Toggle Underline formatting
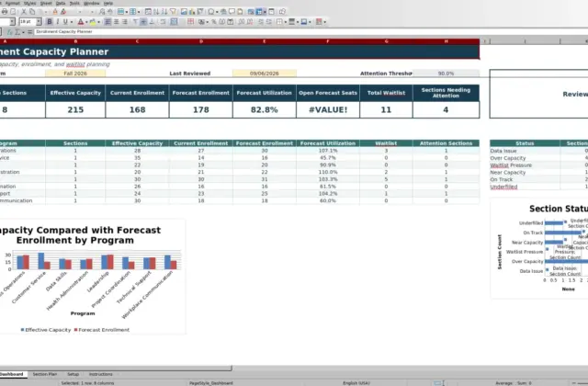 65,22
